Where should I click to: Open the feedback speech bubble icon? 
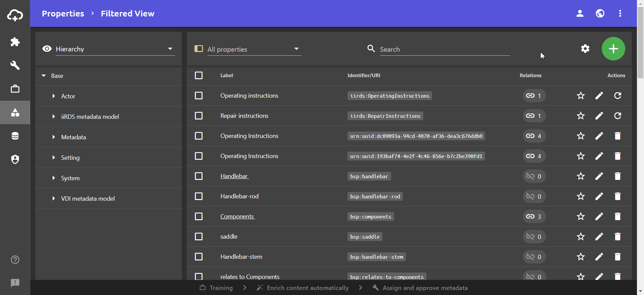(15, 283)
